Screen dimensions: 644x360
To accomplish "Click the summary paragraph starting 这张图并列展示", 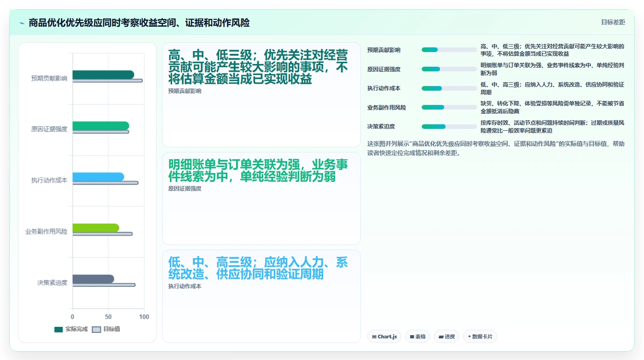I will click(496, 148).
